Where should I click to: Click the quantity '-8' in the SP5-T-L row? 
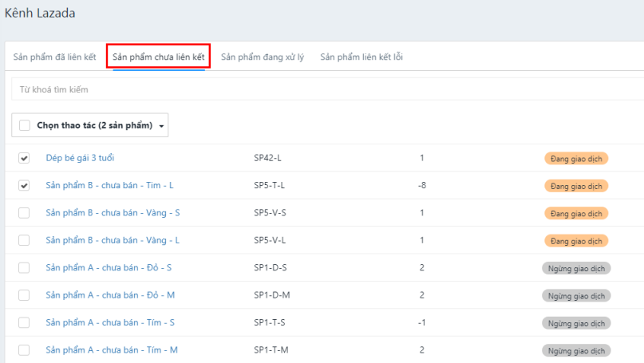(422, 185)
